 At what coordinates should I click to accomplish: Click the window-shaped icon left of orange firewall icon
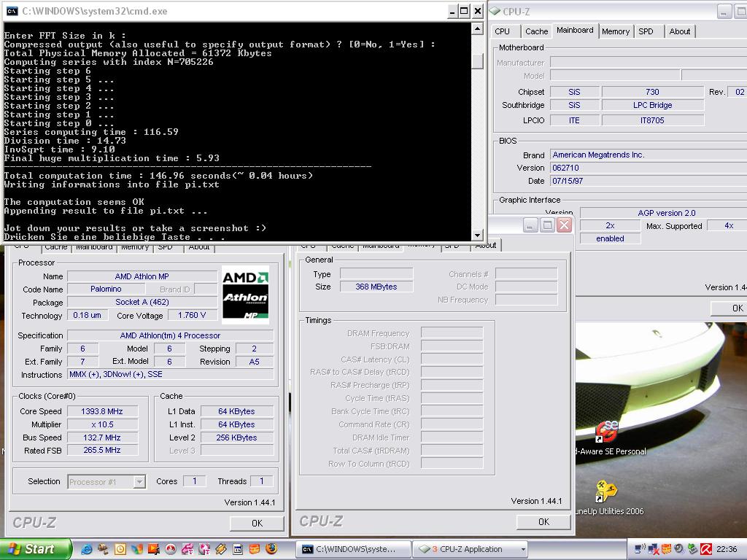[x=238, y=549]
